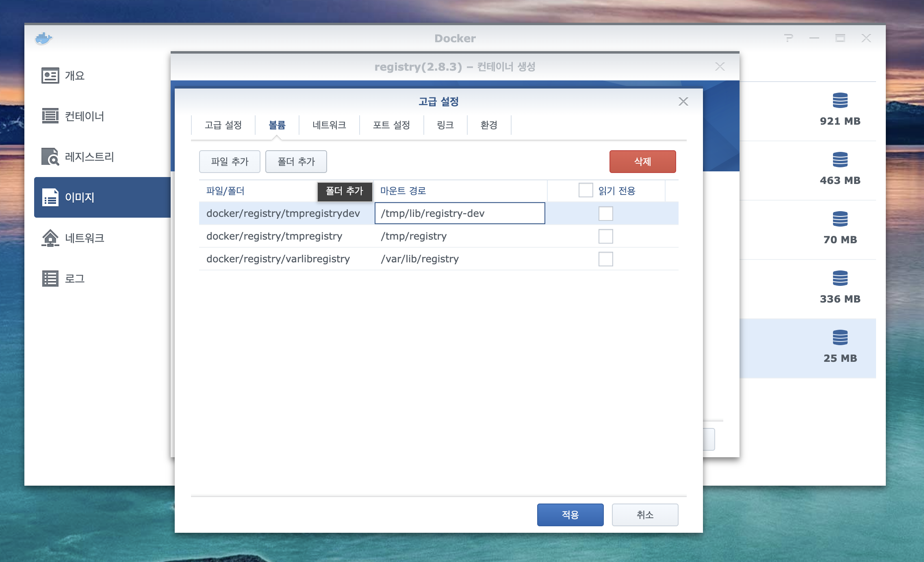Switch to the 환경 tab

(489, 125)
